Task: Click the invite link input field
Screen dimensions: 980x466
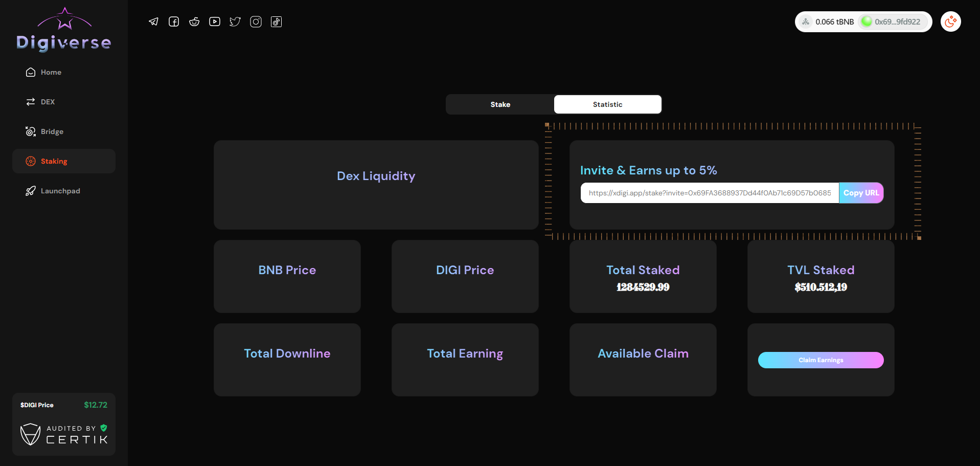Action: pos(710,193)
